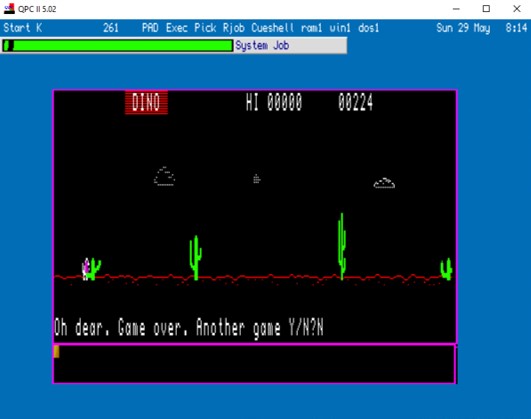Click the QPC II app icon in the title bar

pyautogui.click(x=9, y=9)
